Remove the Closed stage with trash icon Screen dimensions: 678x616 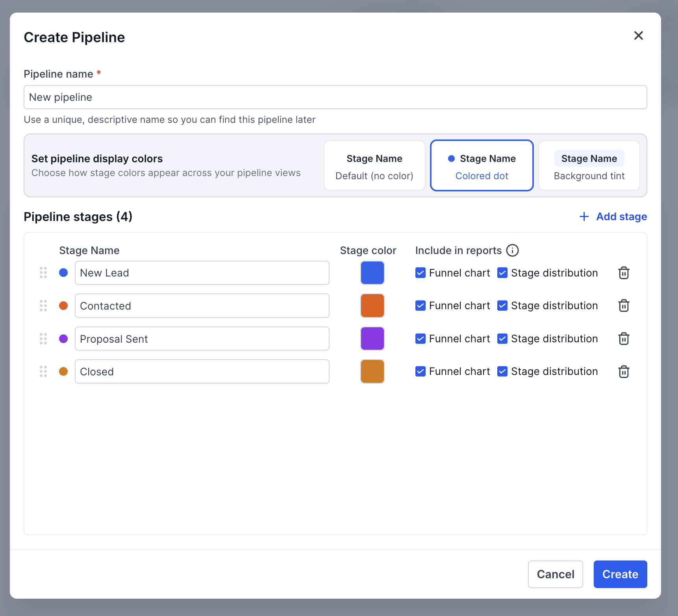[624, 371]
